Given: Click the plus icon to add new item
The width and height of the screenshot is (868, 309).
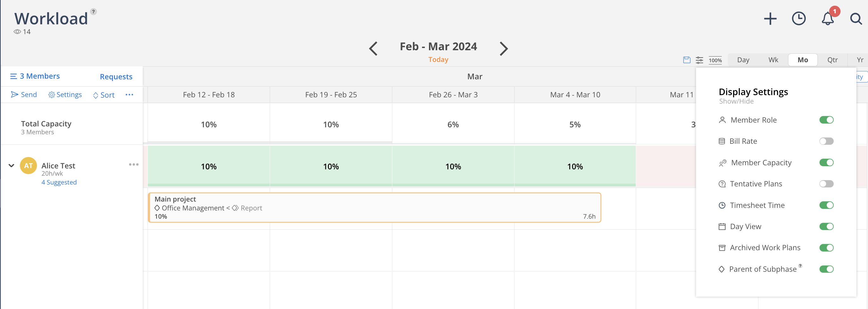Looking at the screenshot, I should (x=770, y=19).
